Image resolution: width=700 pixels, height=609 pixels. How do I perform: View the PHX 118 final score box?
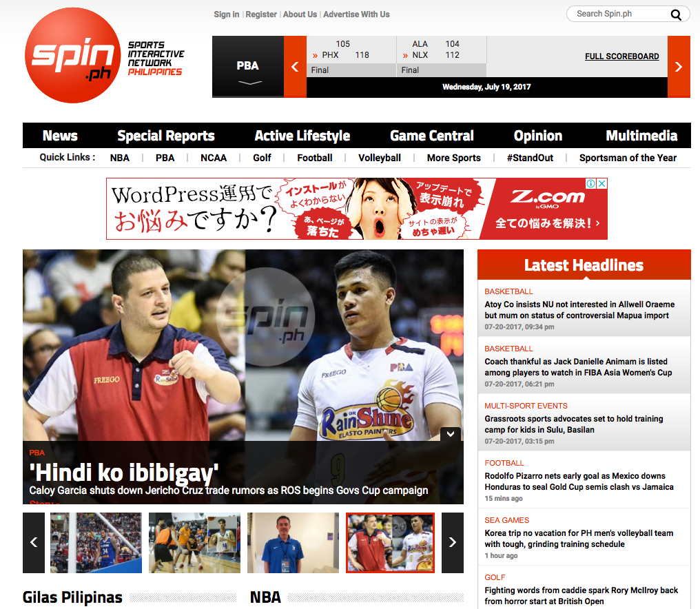point(351,56)
